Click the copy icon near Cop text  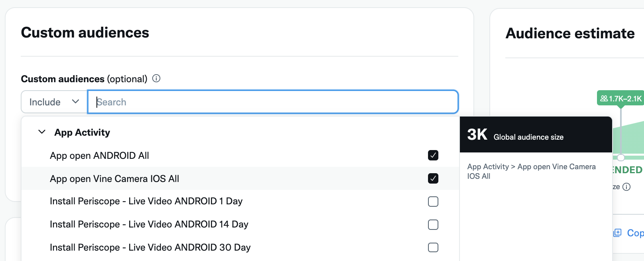(x=617, y=233)
